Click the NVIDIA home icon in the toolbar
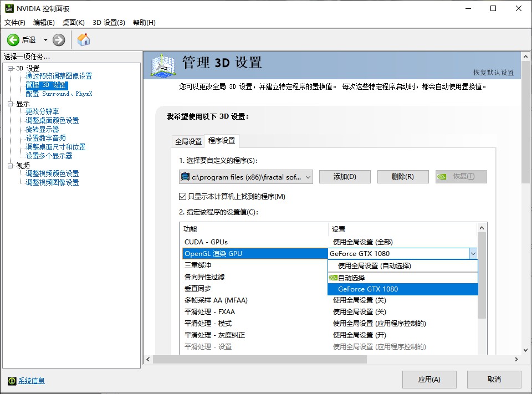Image resolution: width=532 pixels, height=394 pixels. click(x=85, y=39)
